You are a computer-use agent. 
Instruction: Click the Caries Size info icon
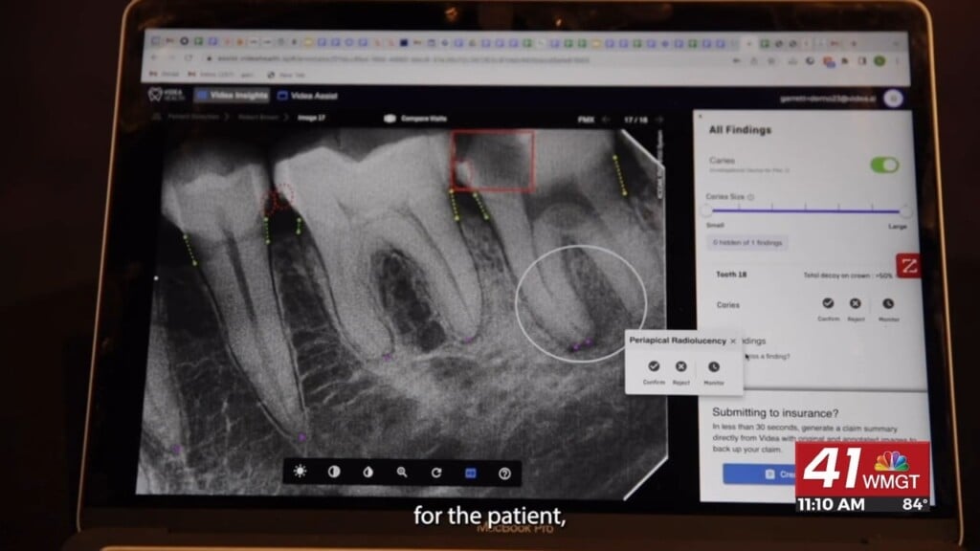coord(750,197)
